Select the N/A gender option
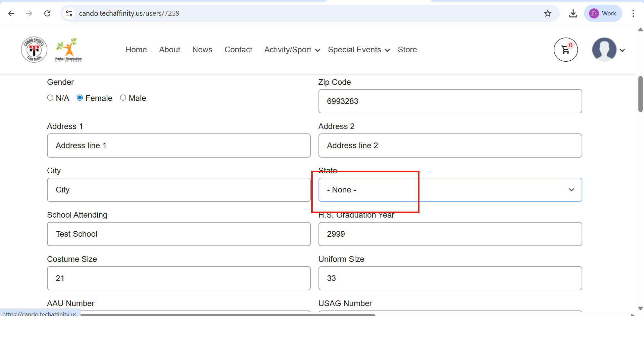 [x=50, y=98]
